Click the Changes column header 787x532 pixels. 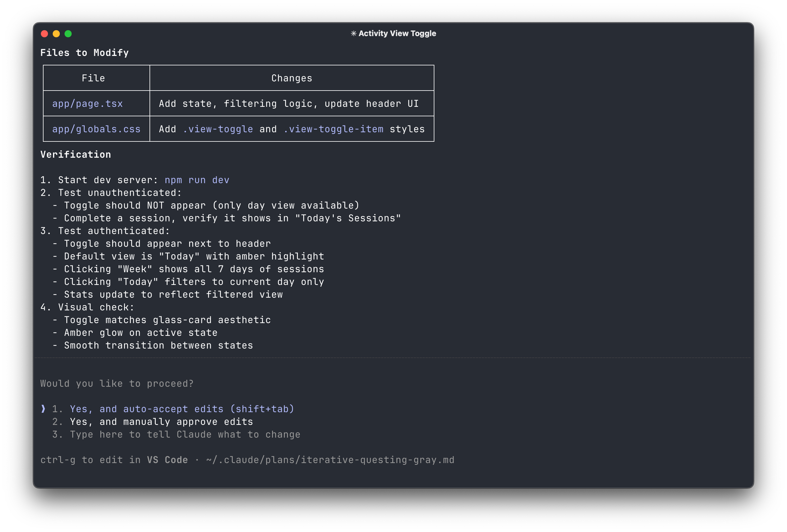[292, 78]
